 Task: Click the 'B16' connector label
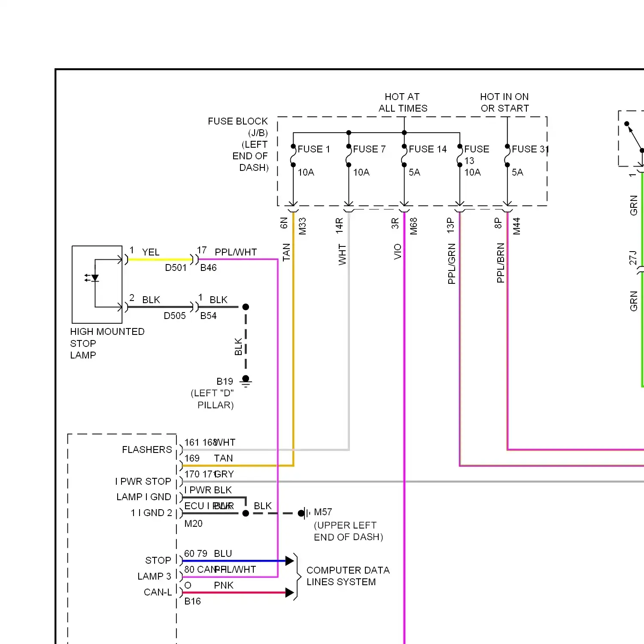click(x=192, y=601)
